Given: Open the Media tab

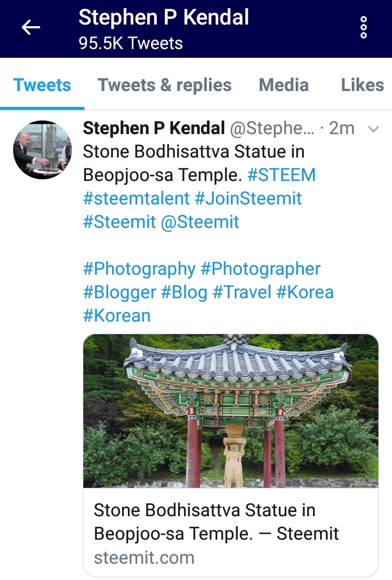Looking at the screenshot, I should [284, 85].
